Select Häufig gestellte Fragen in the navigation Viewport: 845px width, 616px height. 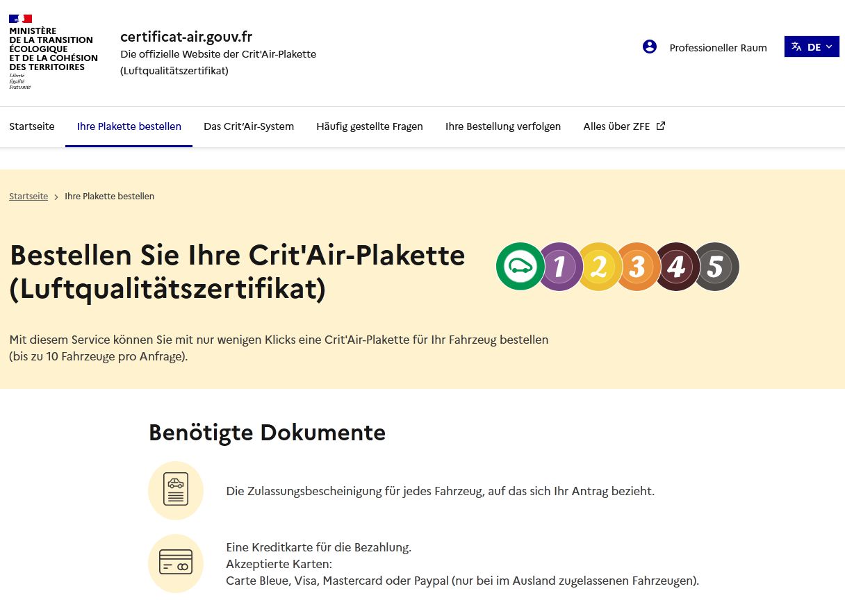point(370,126)
